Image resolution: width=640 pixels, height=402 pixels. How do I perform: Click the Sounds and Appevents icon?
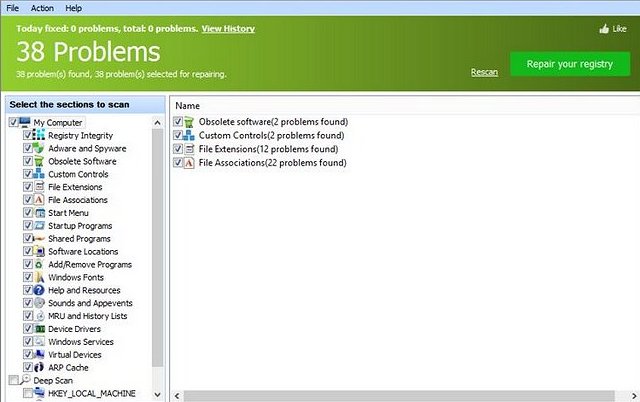click(x=40, y=303)
